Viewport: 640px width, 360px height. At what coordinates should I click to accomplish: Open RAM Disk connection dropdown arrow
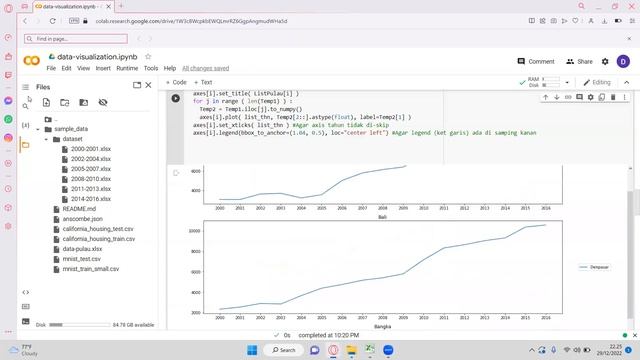(x=567, y=82)
